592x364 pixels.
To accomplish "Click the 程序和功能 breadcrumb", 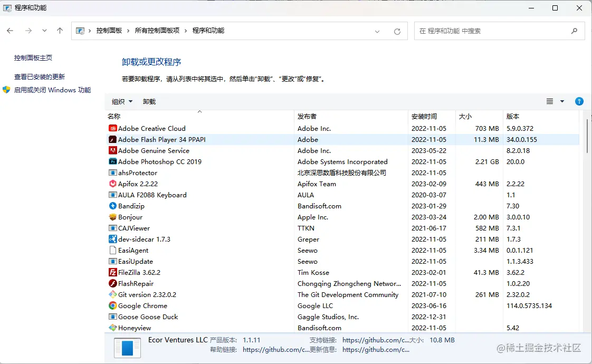I will pos(208,31).
